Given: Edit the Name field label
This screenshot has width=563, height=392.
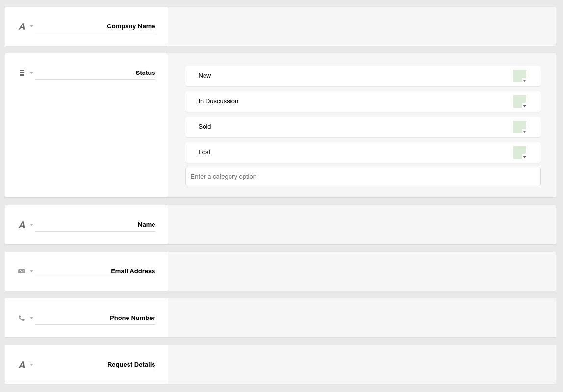Looking at the screenshot, I should tap(95, 225).
